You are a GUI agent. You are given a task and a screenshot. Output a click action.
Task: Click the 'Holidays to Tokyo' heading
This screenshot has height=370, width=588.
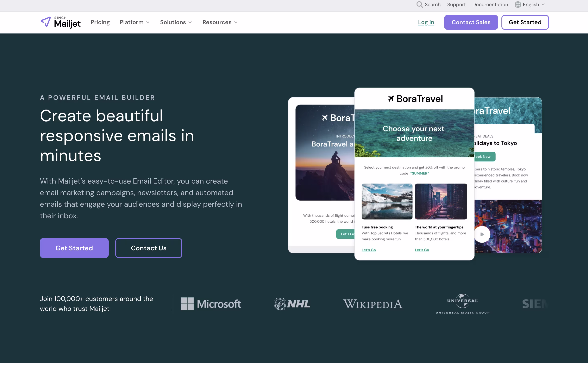pyautogui.click(x=496, y=143)
